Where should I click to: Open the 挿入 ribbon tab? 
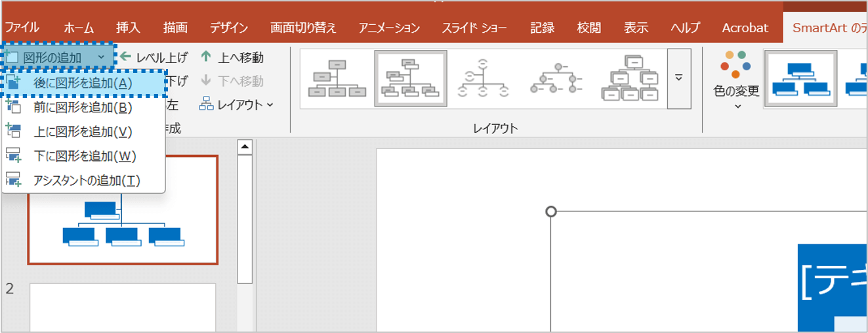point(128,28)
